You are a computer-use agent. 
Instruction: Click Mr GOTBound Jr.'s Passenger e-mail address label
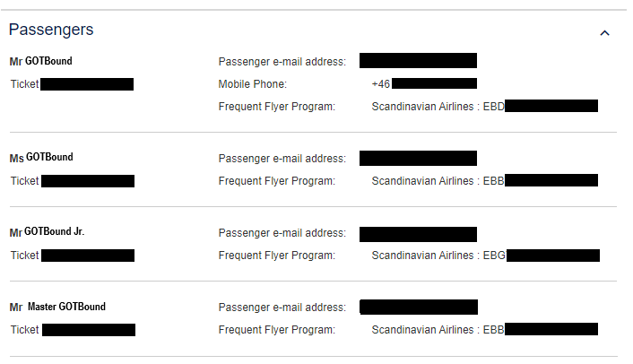[282, 233]
